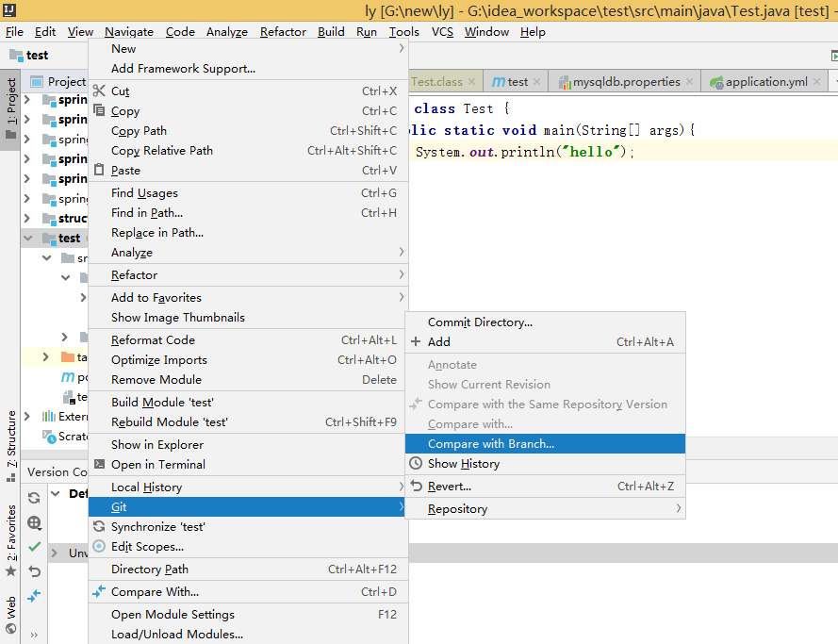Open the Favorites star tool window
This screenshot has width=838, height=644.
click(x=10, y=541)
